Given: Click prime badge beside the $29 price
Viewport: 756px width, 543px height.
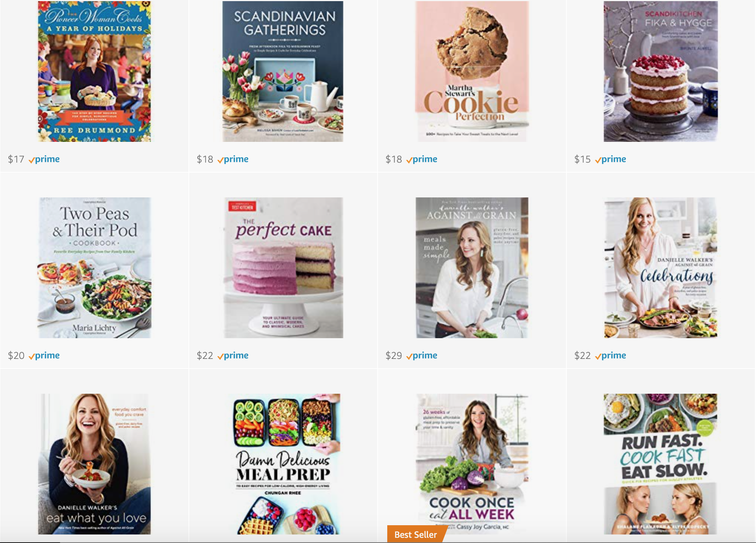Looking at the screenshot, I should click(x=422, y=356).
